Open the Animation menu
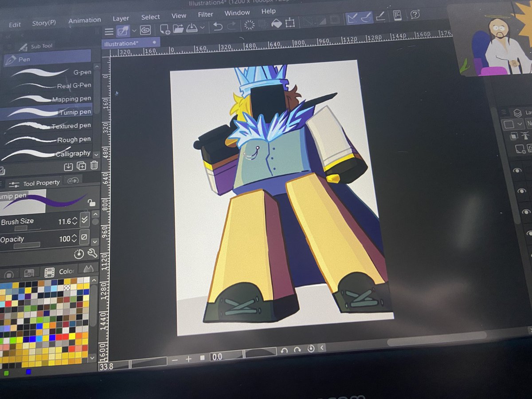Screen dimensions: 532x399 pos(84,20)
